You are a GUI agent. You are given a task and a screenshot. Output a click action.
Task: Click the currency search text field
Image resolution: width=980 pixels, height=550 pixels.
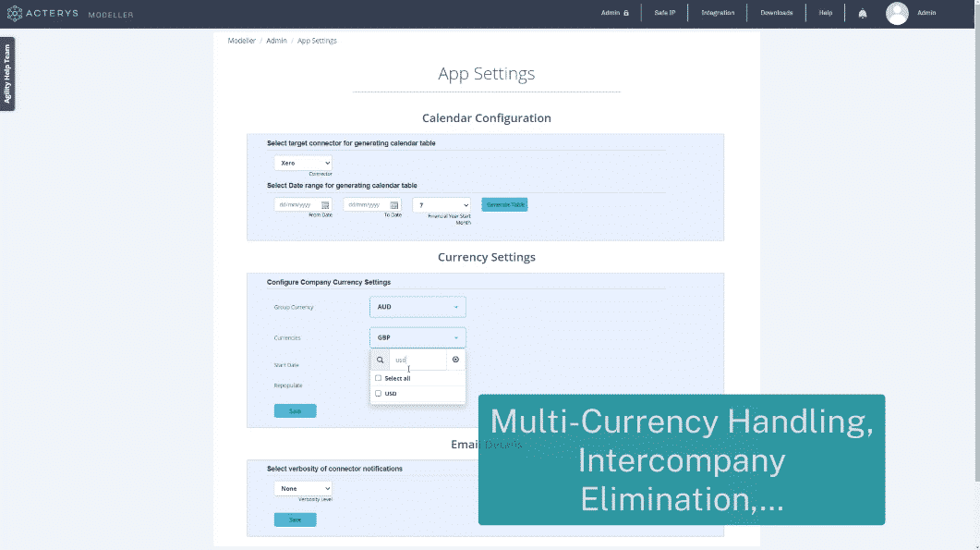pos(418,360)
